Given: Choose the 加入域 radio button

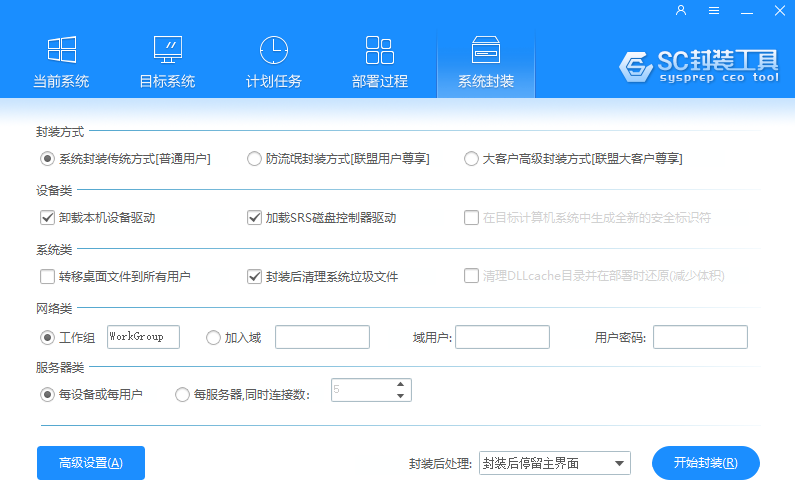Looking at the screenshot, I should click(x=213, y=338).
